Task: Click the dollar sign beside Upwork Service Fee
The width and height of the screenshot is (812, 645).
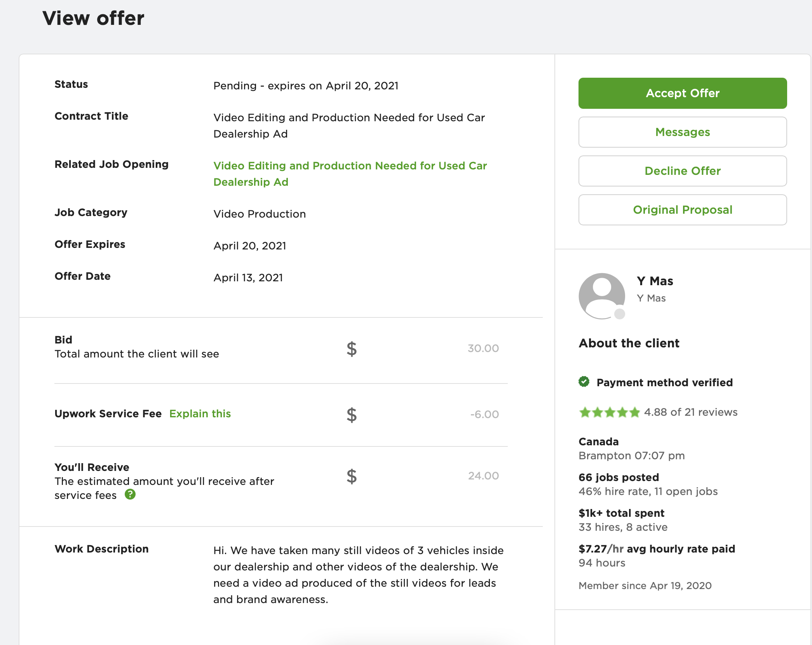Action: 352,415
